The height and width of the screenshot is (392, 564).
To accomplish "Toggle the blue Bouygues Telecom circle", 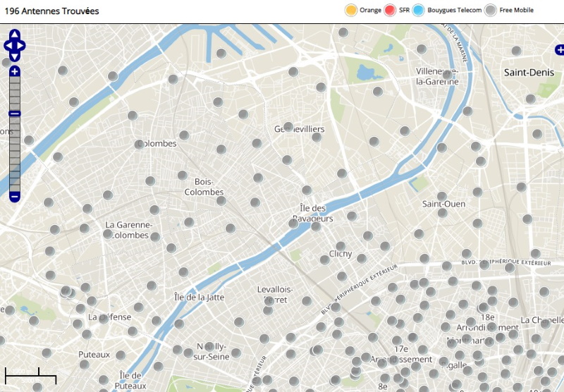I will (x=419, y=11).
